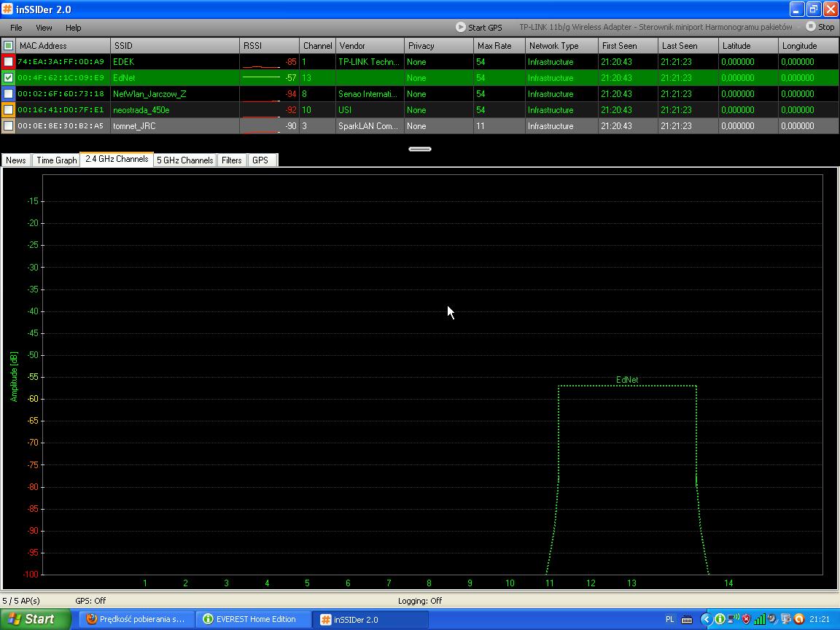
Task: Click the on-screen keyboard tray icon
Action: tap(687, 620)
